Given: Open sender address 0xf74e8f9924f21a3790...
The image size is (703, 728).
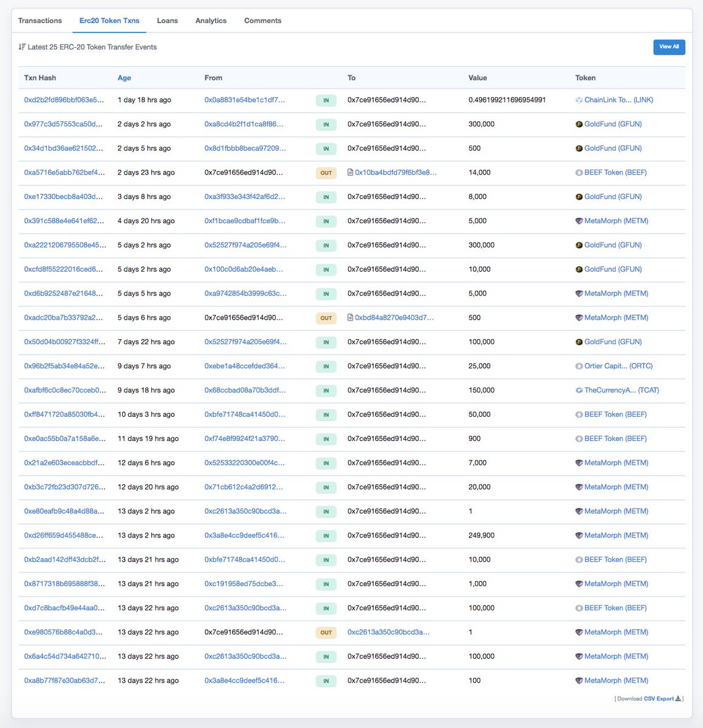Looking at the screenshot, I should 245,439.
